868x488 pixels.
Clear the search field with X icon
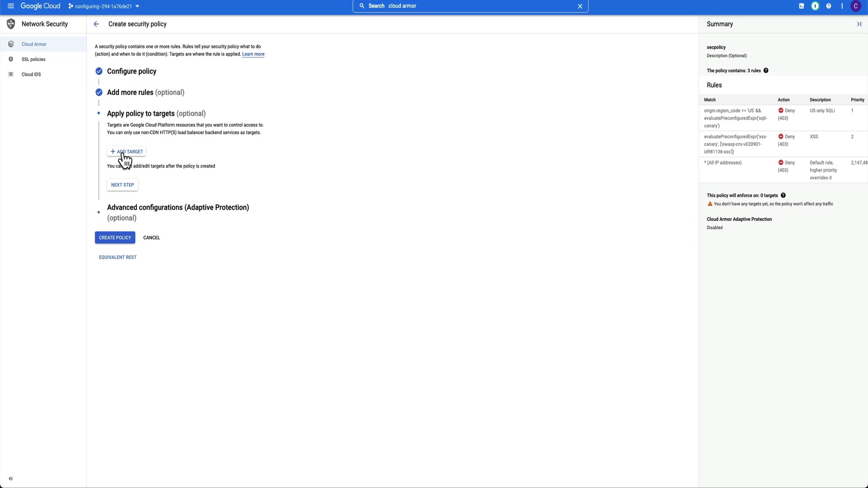coord(580,6)
